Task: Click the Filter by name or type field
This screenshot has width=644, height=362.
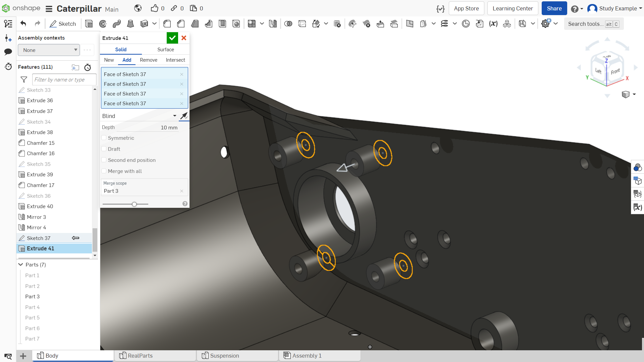Action: [64, 79]
